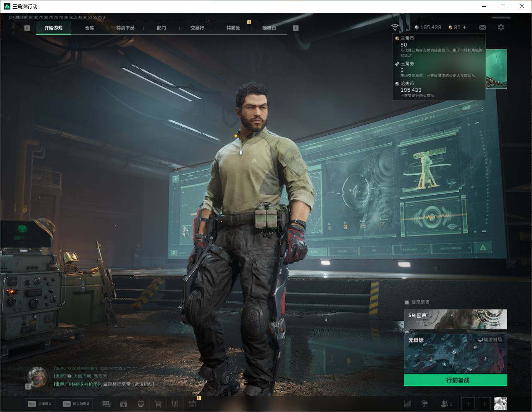This screenshot has height=412, width=532.
Task: Open the bar chart statistics icon
Action: (408, 404)
